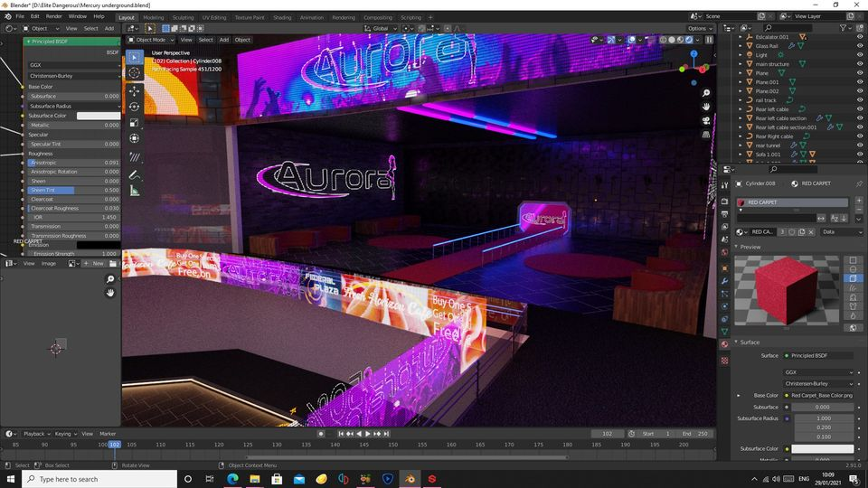868x488 pixels.
Task: Switch to rendered viewport shading
Action: (689, 40)
